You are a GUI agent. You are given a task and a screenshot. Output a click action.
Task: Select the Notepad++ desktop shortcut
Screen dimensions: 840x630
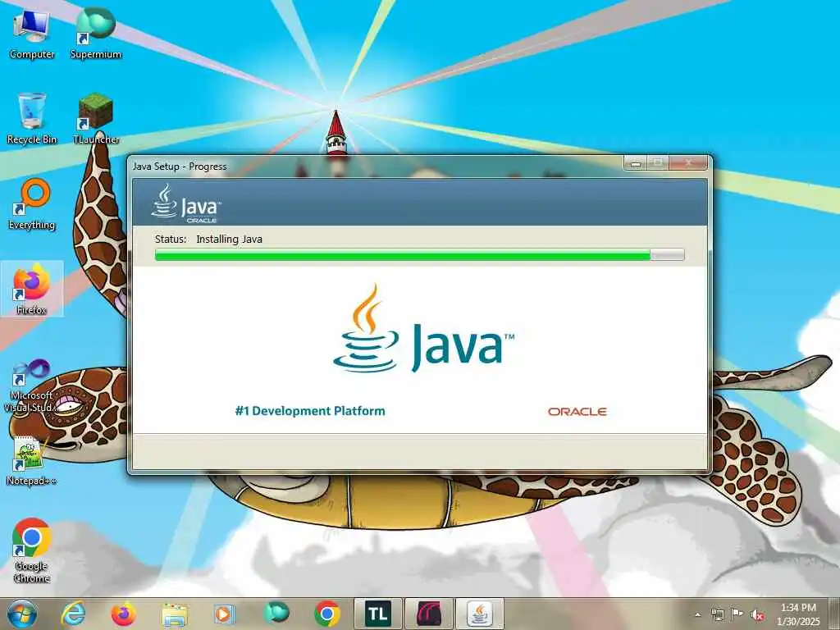click(32, 460)
